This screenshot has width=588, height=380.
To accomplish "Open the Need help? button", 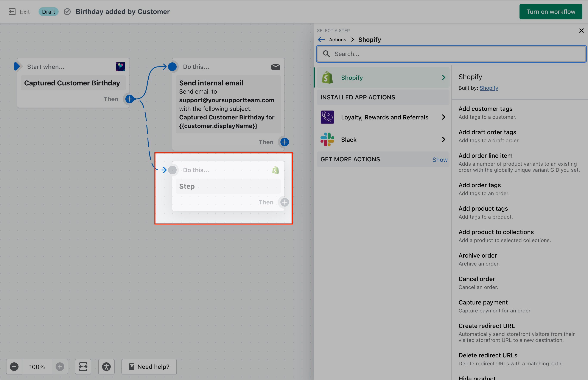I will 149,367.
